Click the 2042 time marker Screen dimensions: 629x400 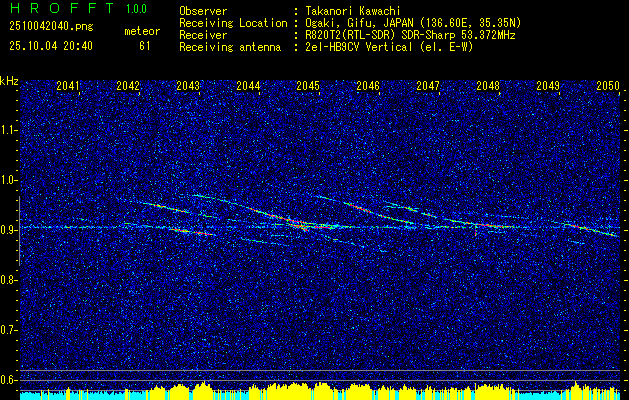click(128, 86)
